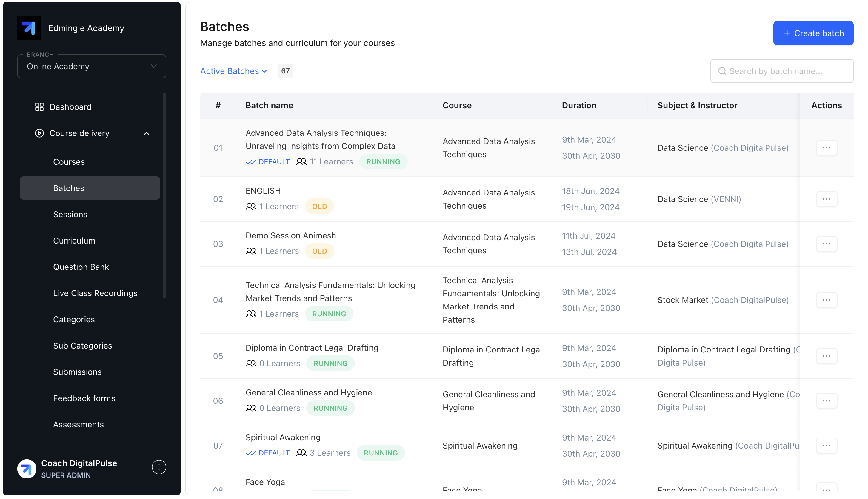
Task: Open the Question Bank menu item
Action: coord(81,267)
